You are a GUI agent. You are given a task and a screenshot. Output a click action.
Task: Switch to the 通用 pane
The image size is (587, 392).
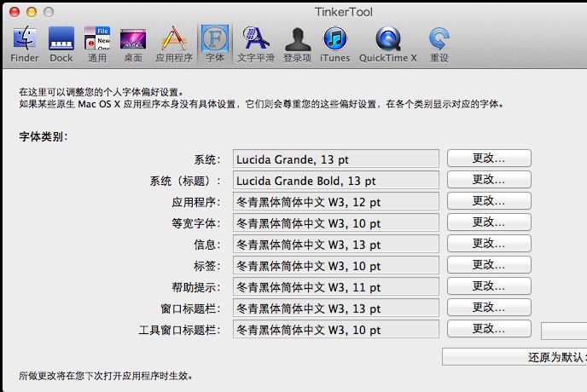[97, 44]
